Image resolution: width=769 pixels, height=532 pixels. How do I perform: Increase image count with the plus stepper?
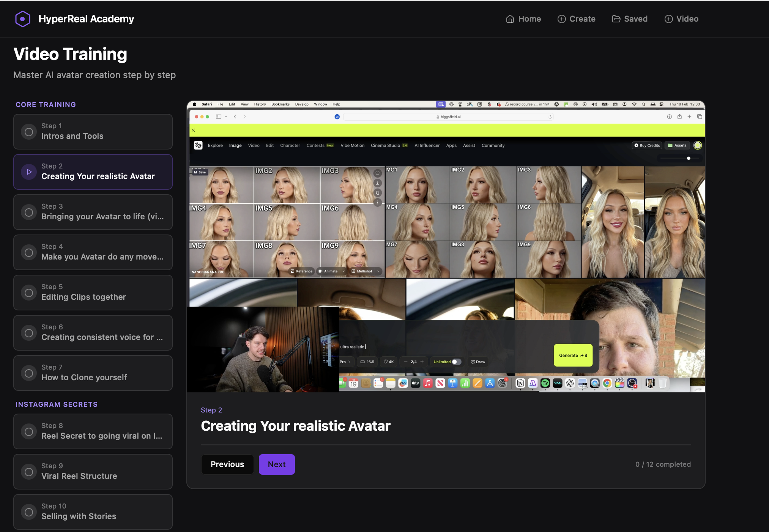[422, 362]
